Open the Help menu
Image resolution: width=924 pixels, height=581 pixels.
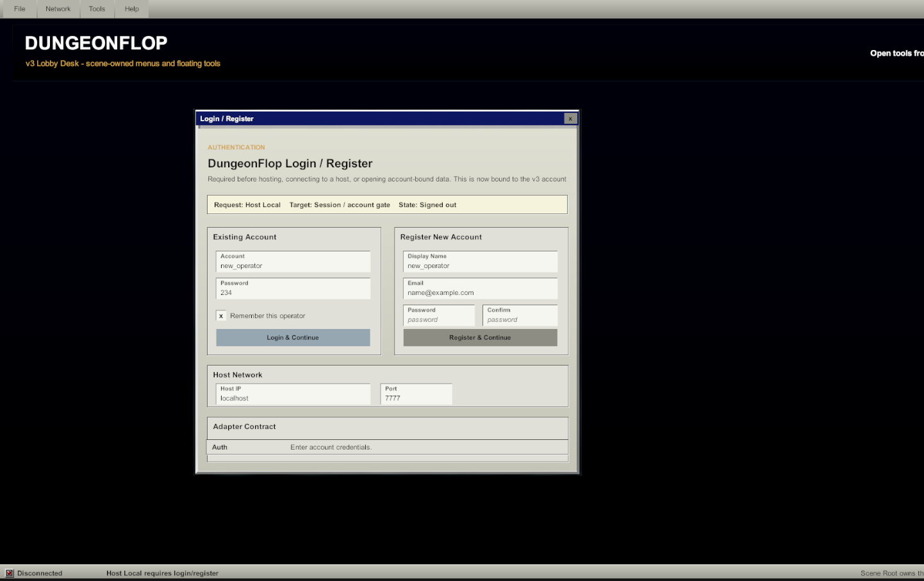(x=132, y=9)
